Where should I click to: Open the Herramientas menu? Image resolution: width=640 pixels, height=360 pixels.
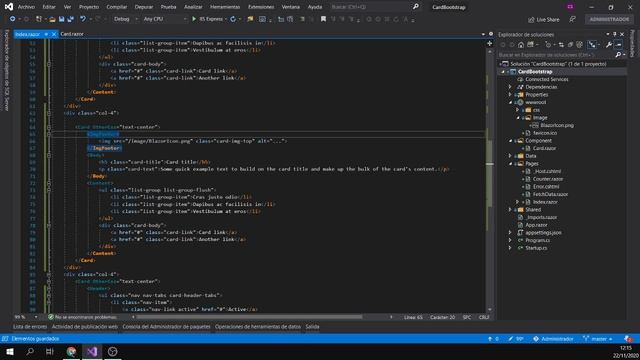click(x=225, y=7)
